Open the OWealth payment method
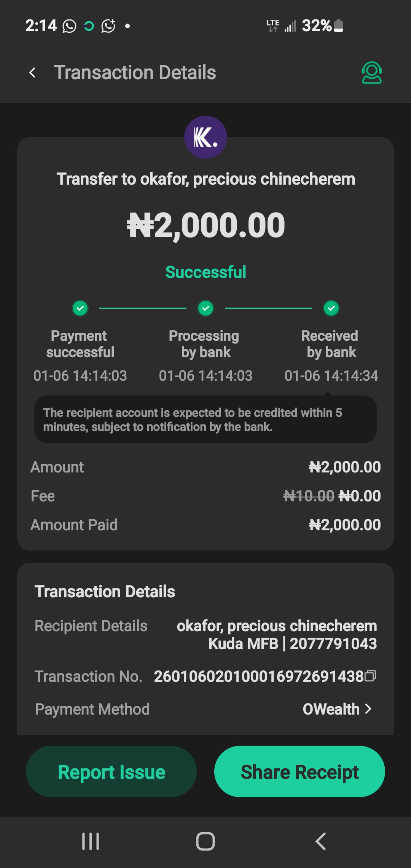Screen dimensions: 411x868 point(331,709)
